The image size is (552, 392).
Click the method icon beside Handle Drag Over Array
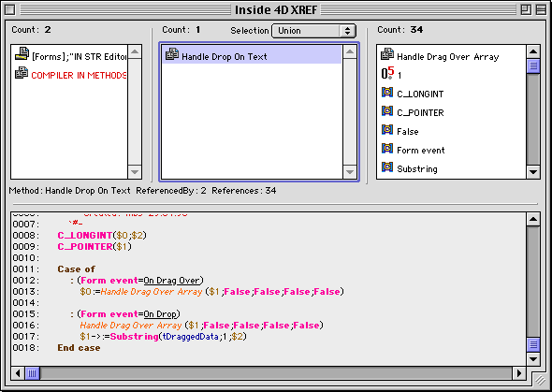(387, 54)
